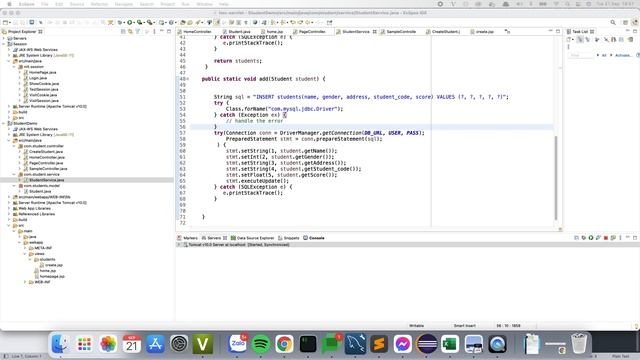Click the Search magnifier icon at top right
Screen dimensions: 640x360
[613, 22]
